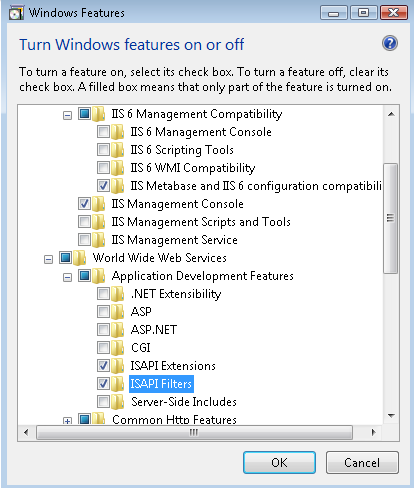
Task: Enable the .NET Extensibility checkbox
Action: (x=103, y=294)
